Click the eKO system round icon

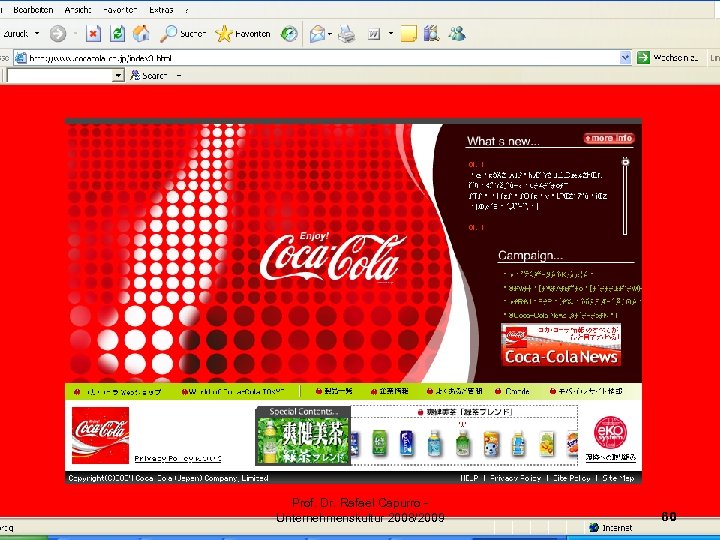pos(610,433)
